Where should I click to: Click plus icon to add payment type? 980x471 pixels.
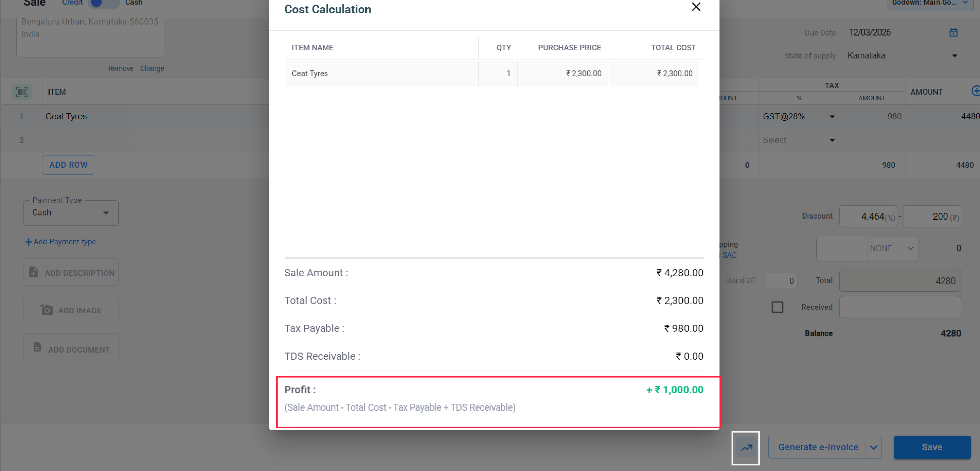point(28,242)
